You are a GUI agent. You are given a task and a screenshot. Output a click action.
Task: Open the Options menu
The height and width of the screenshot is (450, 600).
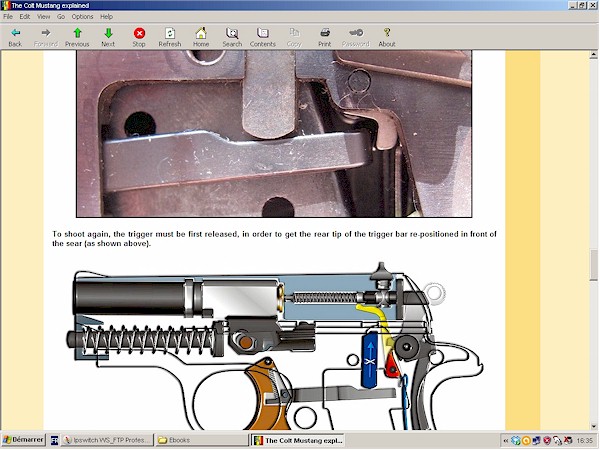coord(82,16)
